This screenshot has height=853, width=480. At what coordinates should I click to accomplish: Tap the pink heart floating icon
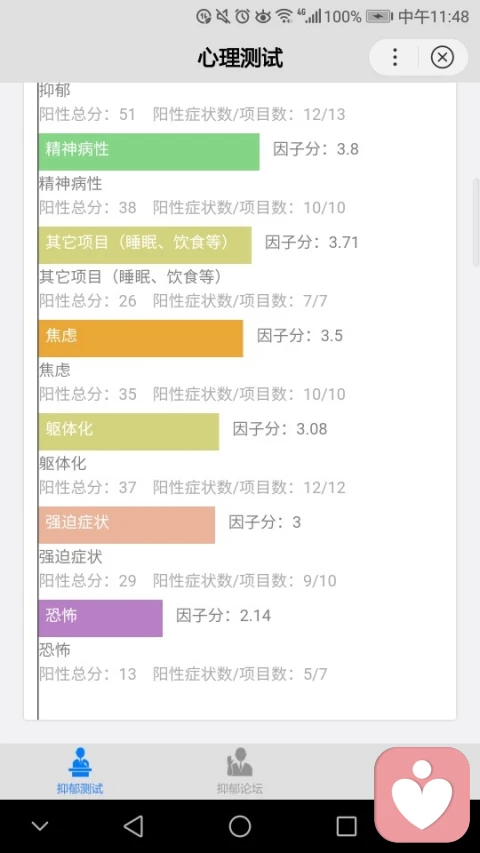[422, 794]
